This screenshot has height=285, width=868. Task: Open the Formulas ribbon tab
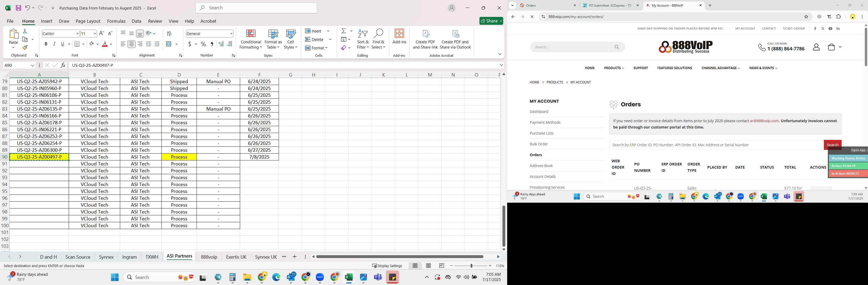(x=116, y=21)
